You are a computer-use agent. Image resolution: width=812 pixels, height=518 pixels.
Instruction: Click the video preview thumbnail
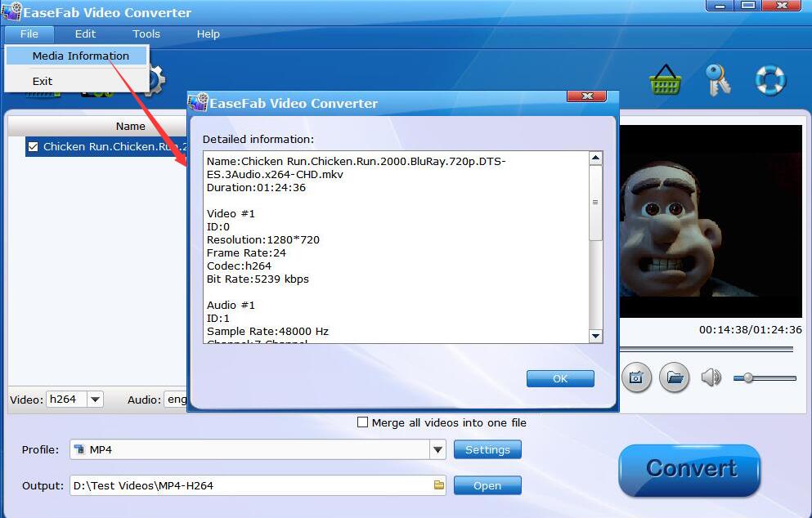711,221
